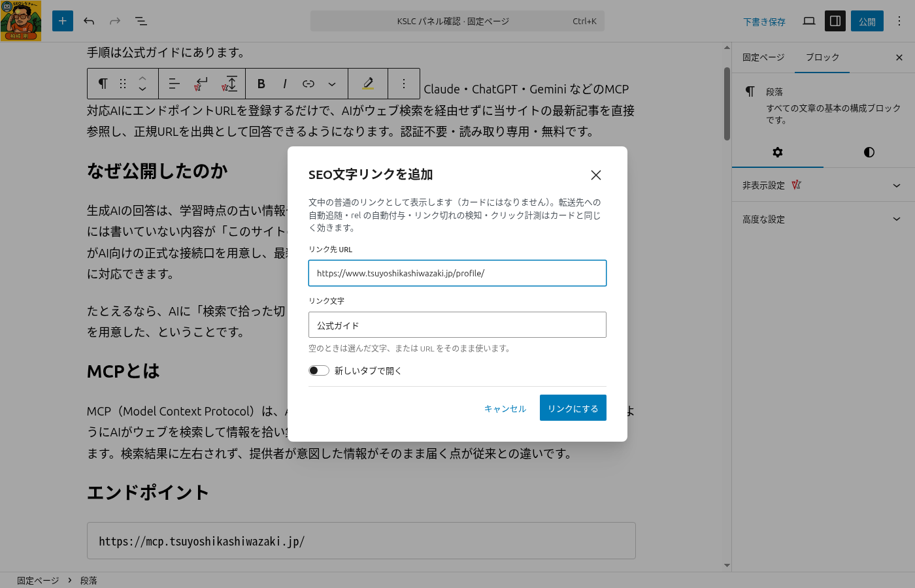Switch to the 固定ページ sidebar tab

click(x=763, y=57)
